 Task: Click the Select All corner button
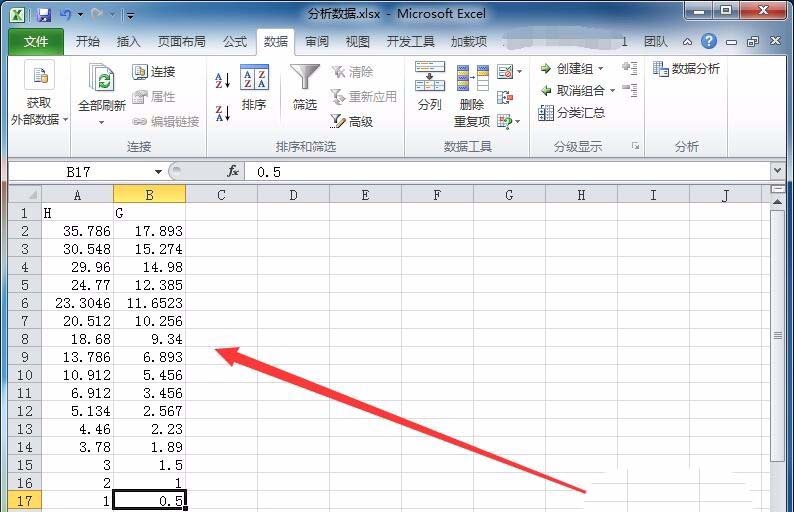(25, 194)
